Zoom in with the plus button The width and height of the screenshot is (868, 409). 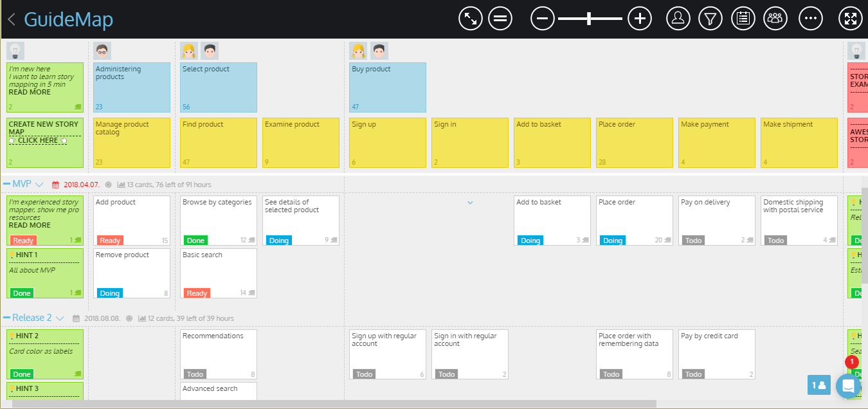[639, 19]
